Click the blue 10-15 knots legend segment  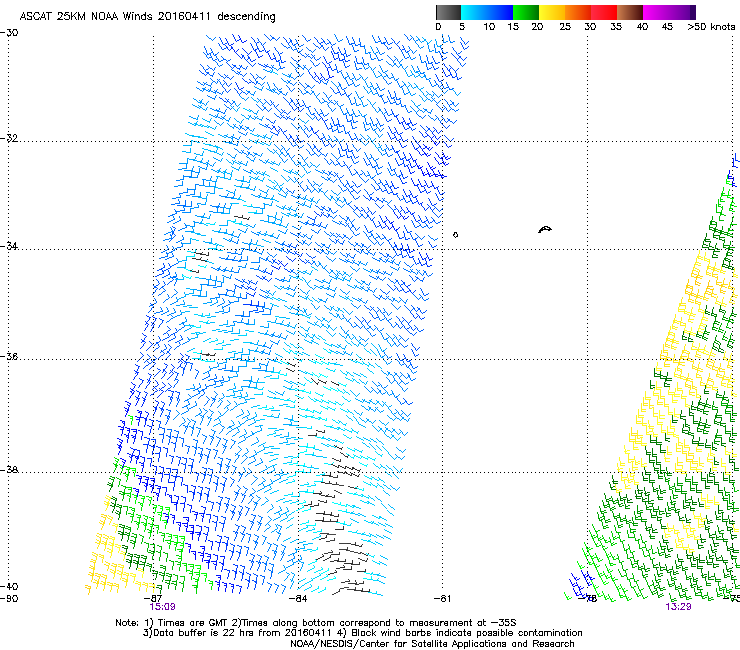coord(500,12)
